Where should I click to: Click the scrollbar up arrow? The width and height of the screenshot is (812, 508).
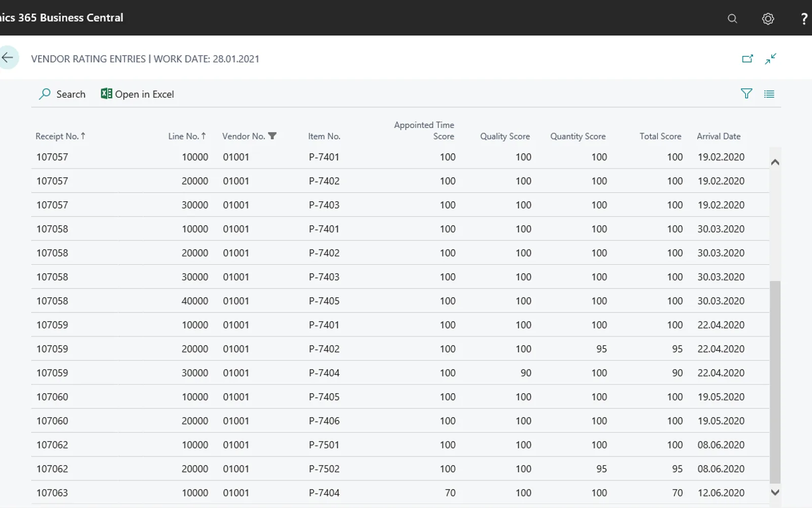click(775, 163)
